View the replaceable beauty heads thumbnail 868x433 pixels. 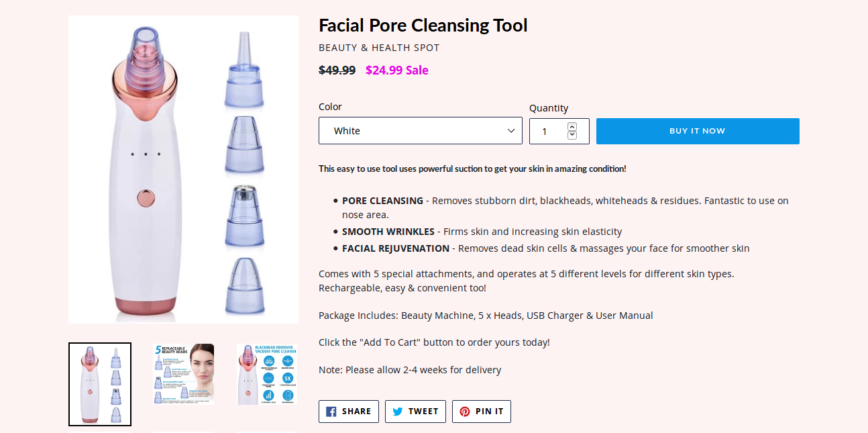(183, 374)
